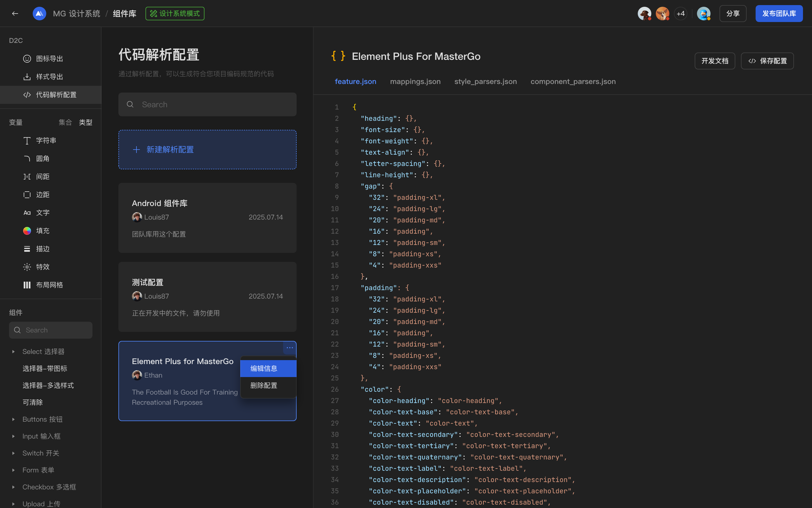Expand the Input 输入框 component group
The image size is (812, 508).
[14, 436]
